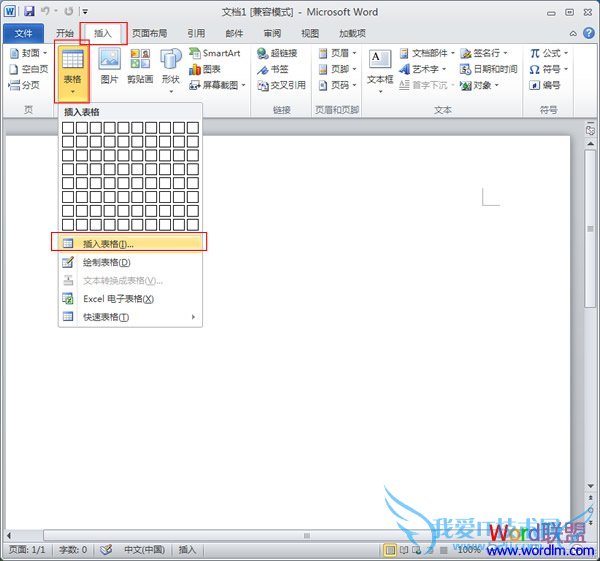This screenshot has width=600, height=561.
Task: Click 中文(中国) language in status bar
Action: (x=144, y=550)
